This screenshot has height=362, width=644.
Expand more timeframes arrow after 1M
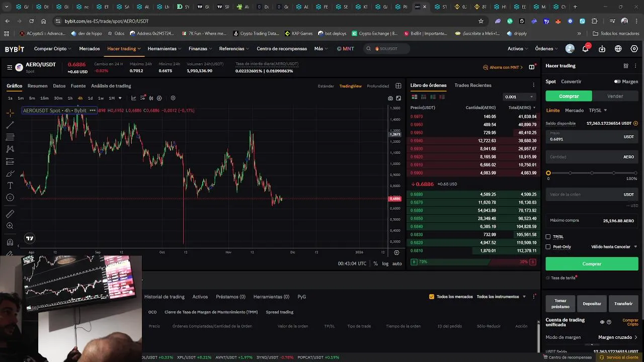(120, 98)
